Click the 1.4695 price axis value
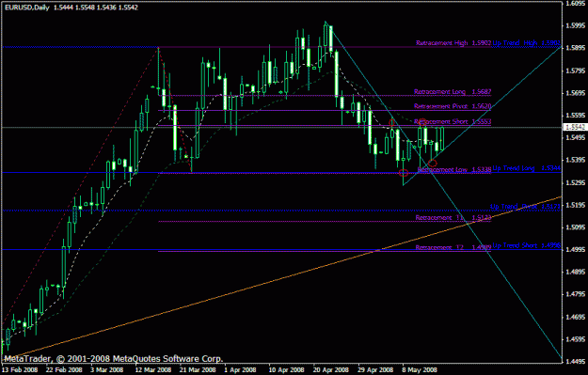Screen dimensions: 588x375 (x=576, y=317)
